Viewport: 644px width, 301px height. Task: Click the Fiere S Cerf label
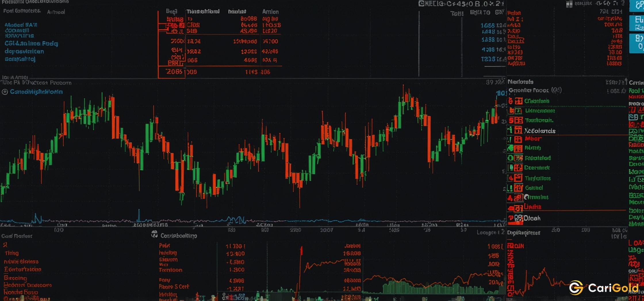174,286
